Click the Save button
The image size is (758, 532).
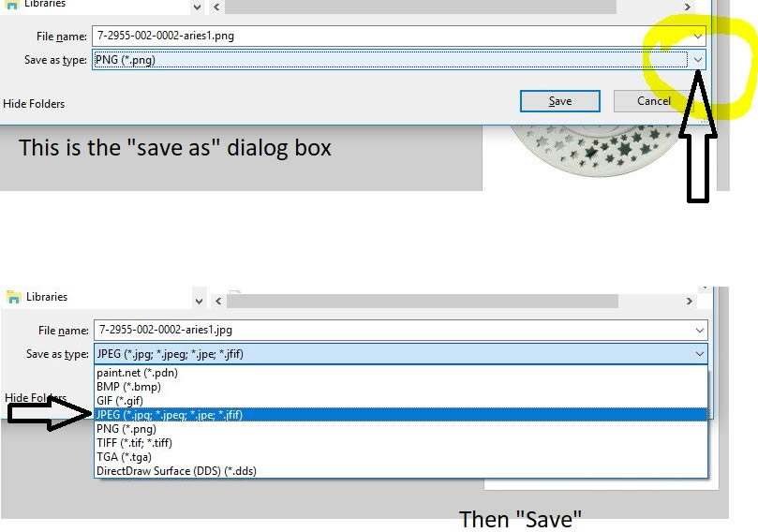(559, 101)
